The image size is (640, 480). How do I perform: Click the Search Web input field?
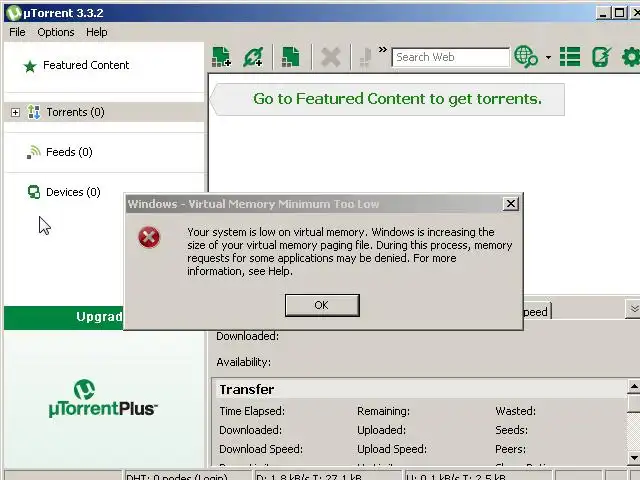(x=451, y=57)
